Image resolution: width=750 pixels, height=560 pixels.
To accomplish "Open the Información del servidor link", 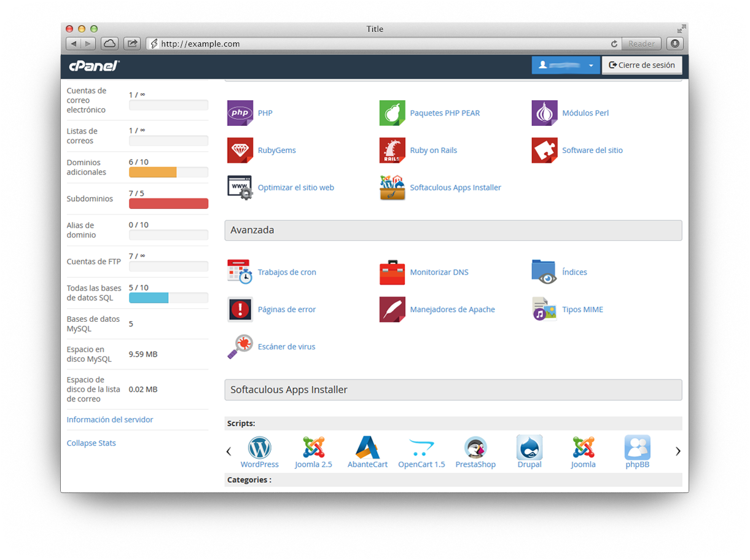I will click(x=110, y=419).
